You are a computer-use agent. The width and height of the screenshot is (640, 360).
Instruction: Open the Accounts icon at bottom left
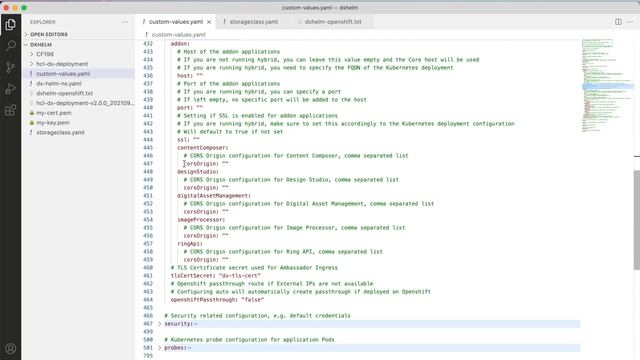tap(11, 348)
